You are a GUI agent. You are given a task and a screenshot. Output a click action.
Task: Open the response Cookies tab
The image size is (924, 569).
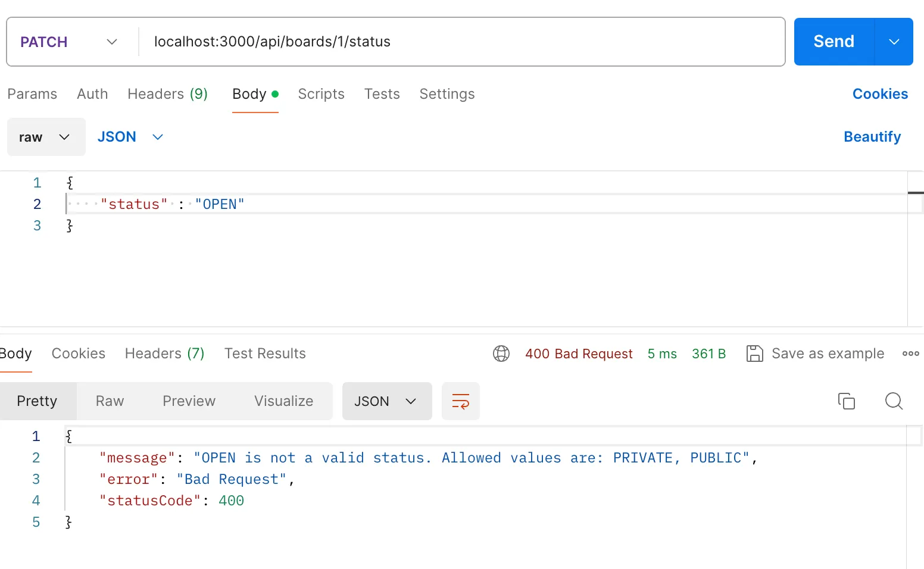click(x=79, y=354)
